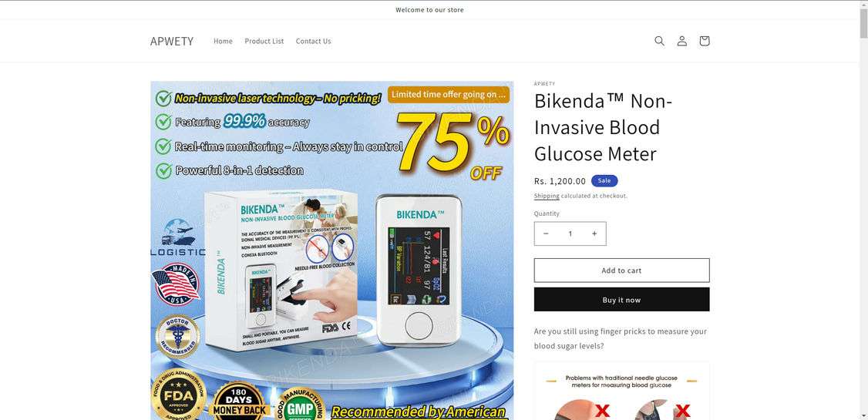Viewport: 868px width, 420px height.
Task: Click the Made in USA flag badge
Action: 176,284
